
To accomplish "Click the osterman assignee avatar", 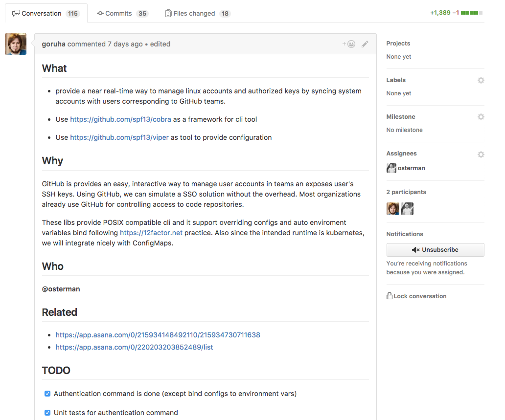I will pyautogui.click(x=391, y=168).
